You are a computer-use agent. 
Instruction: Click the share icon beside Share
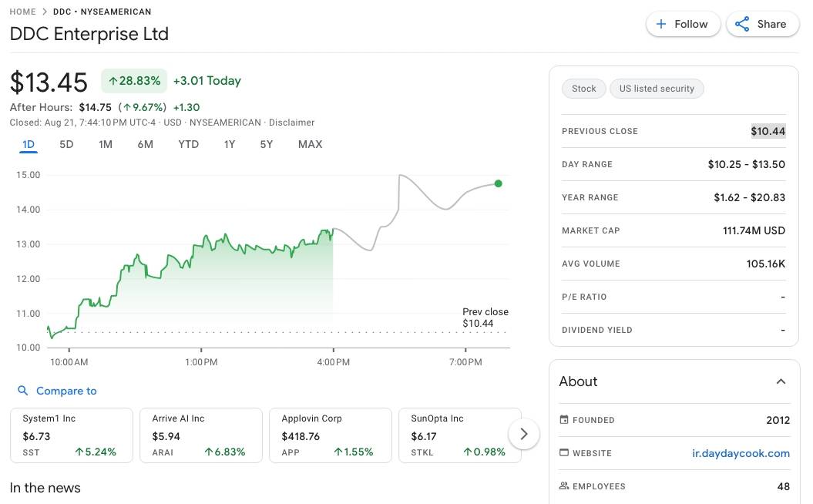(x=742, y=25)
